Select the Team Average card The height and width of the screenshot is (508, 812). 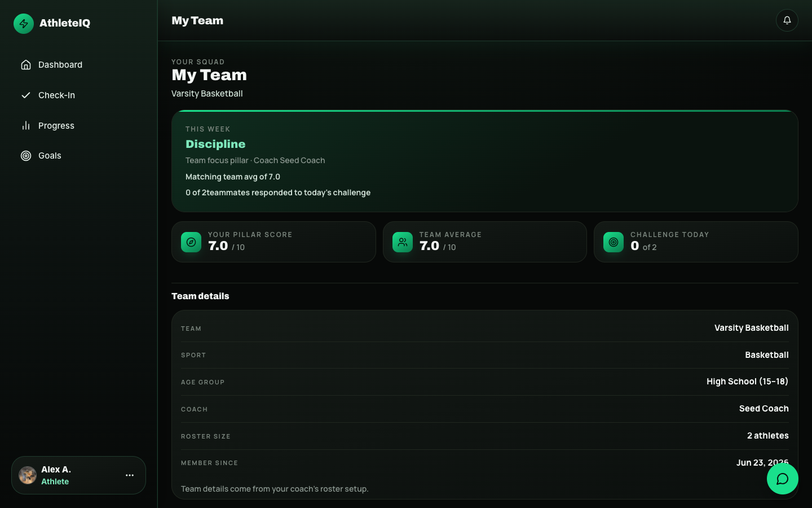[485, 242]
